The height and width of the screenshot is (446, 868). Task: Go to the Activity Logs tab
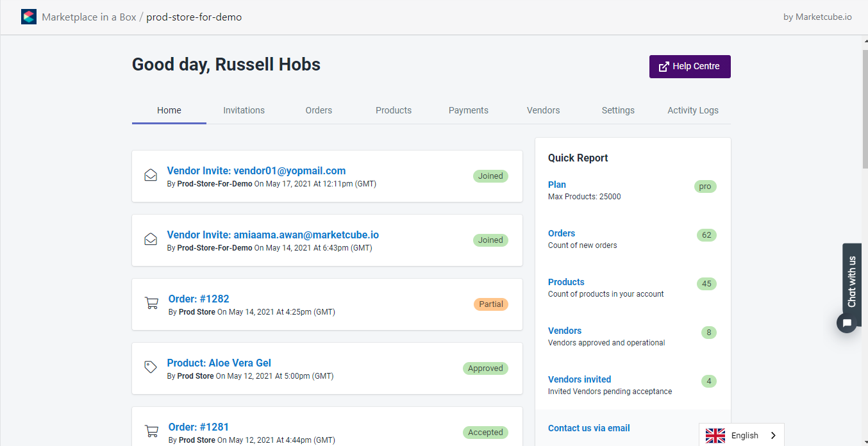[693, 110]
